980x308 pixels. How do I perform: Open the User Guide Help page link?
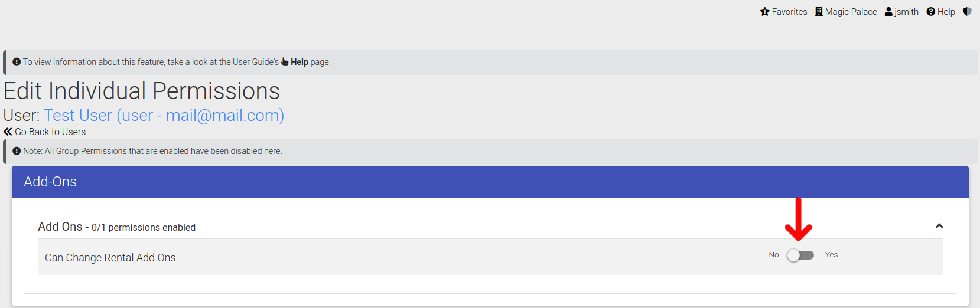[299, 62]
